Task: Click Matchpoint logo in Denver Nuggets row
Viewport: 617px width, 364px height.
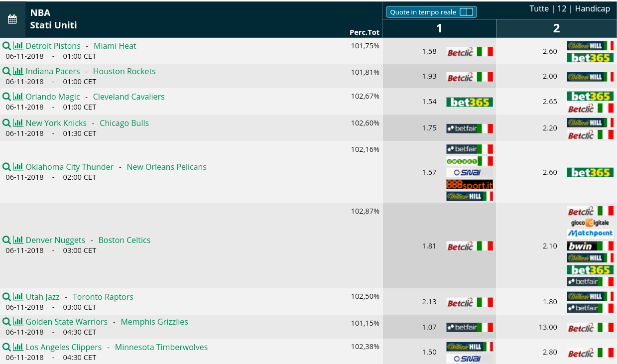Action: pos(590,234)
